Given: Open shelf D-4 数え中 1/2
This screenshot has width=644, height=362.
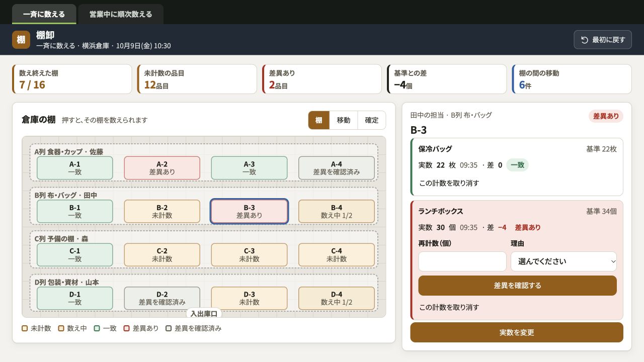Looking at the screenshot, I should 337,298.
